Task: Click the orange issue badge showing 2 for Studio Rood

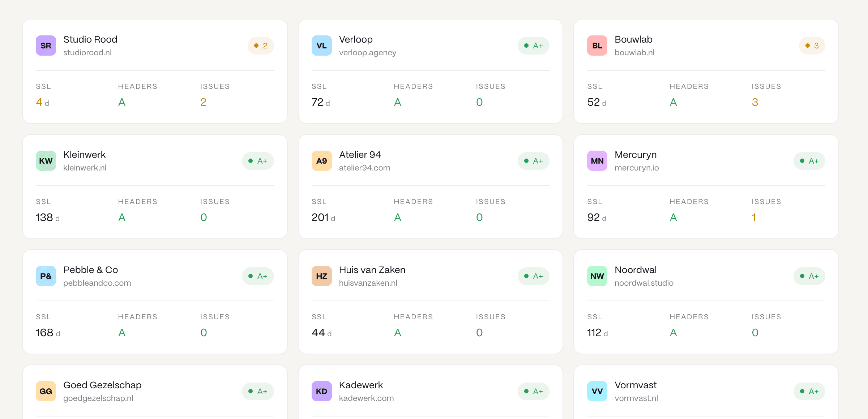Action: [x=261, y=46]
